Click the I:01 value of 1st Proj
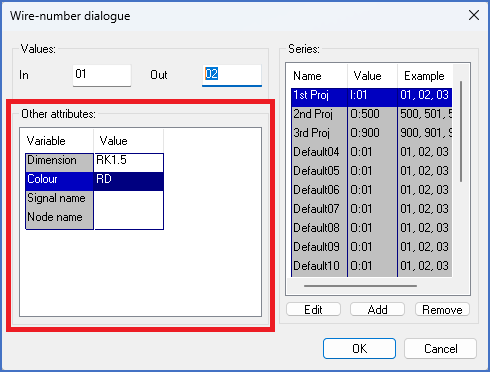 pyautogui.click(x=372, y=97)
